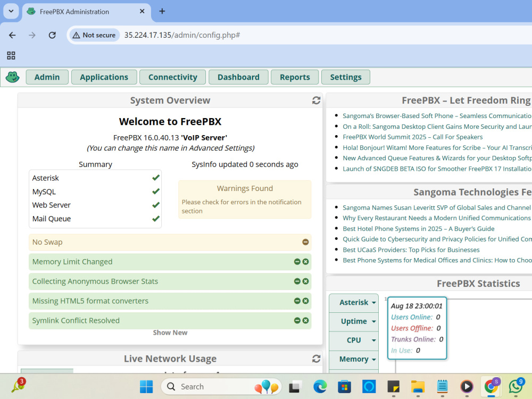The height and width of the screenshot is (399, 532).
Task: Click the Asterisk summary row
Action: [x=95, y=178]
